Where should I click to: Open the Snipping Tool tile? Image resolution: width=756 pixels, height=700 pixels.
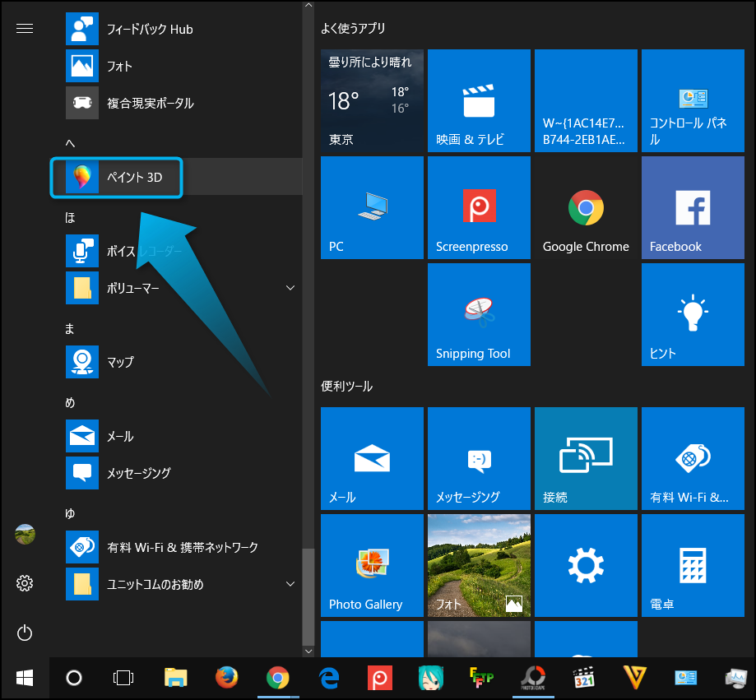point(479,315)
